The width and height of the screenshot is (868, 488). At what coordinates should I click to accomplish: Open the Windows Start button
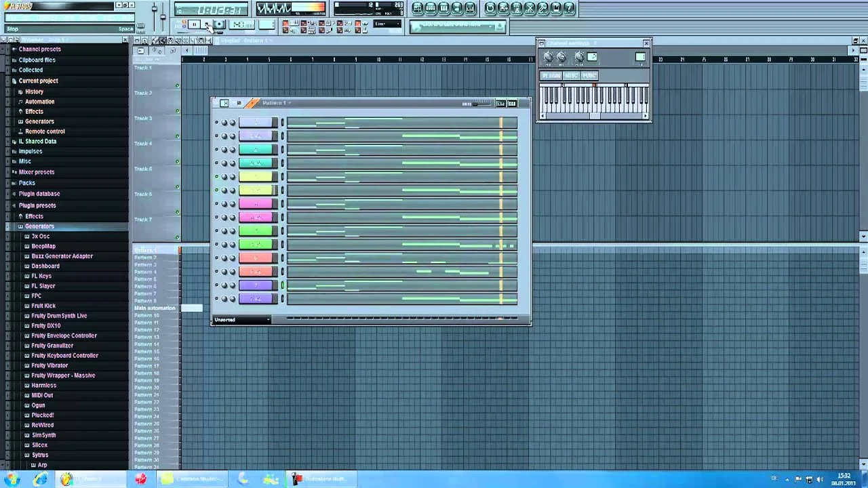tap(12, 479)
